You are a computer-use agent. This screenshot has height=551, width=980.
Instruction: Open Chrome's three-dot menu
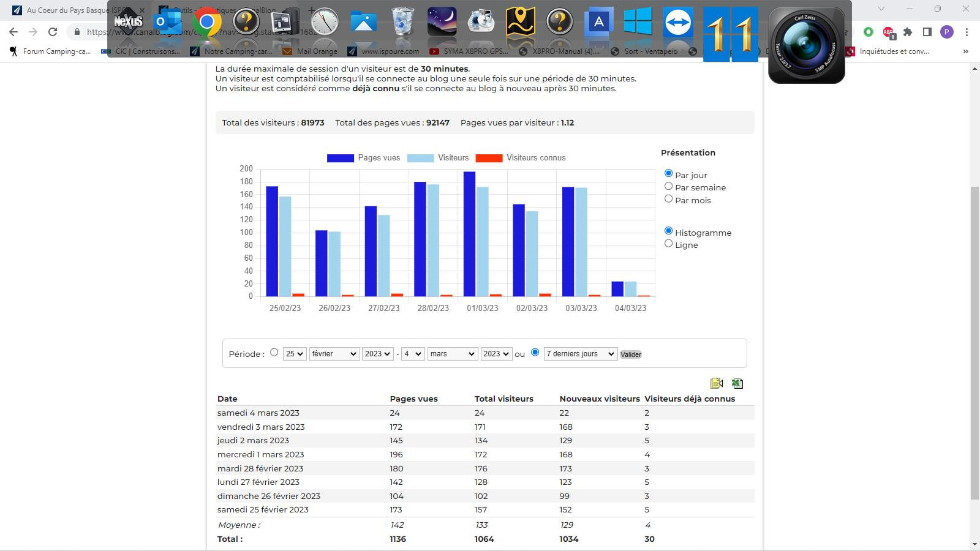coord(967,32)
